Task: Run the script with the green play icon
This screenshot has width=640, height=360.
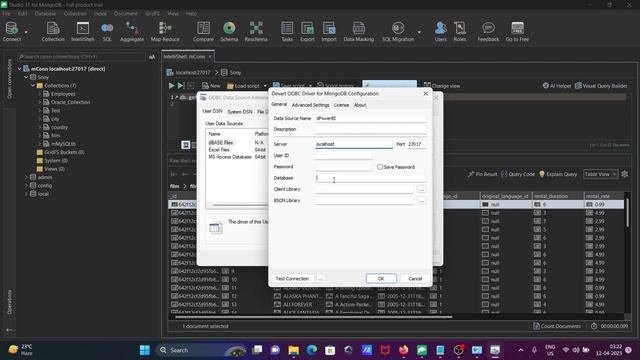Action: coord(171,86)
